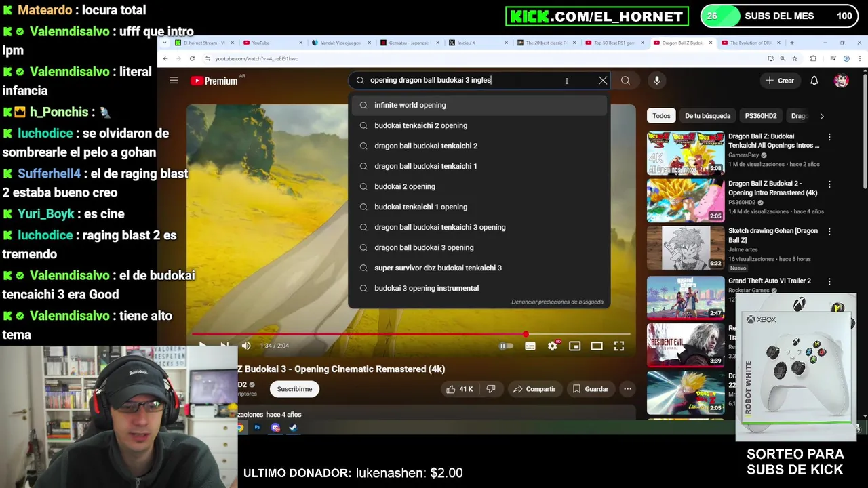
Task: Seek on the red video progress bar
Action: pos(411,334)
